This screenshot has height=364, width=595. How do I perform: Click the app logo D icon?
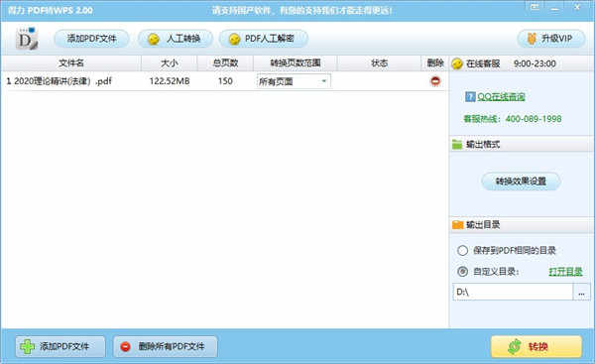[27, 39]
